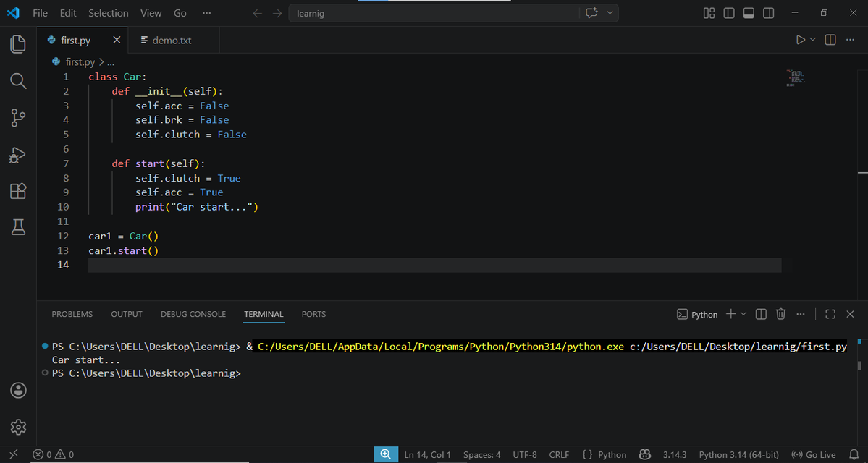Toggle Panel visibility from the title bar
868x463 pixels.
[x=748, y=12]
